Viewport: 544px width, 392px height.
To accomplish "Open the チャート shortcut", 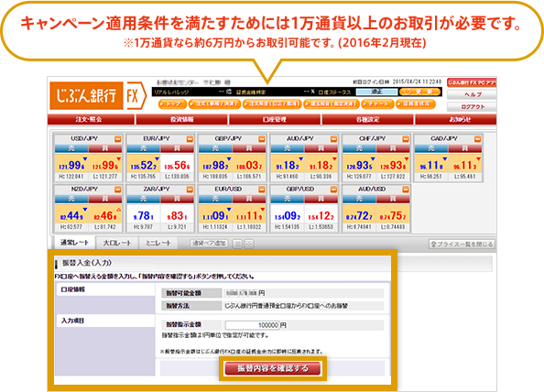I will pos(377,103).
